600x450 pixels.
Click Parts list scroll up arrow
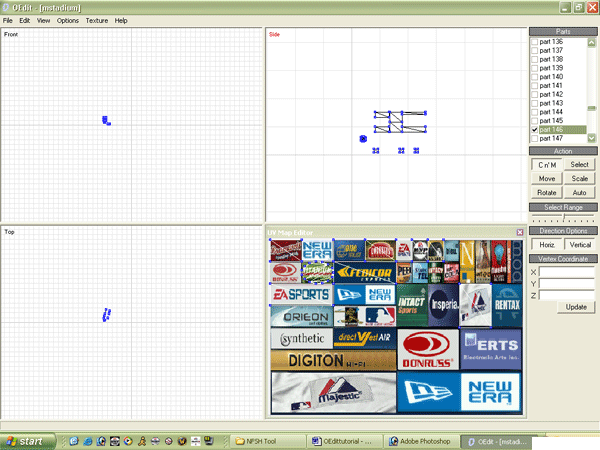[x=592, y=42]
